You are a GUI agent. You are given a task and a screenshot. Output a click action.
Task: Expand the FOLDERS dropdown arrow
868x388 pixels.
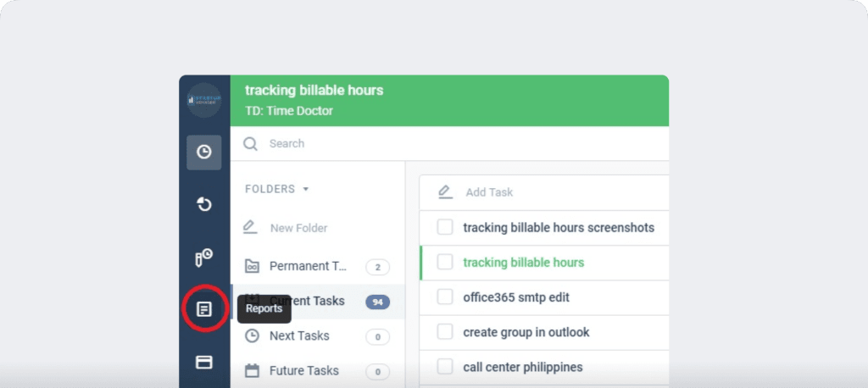(x=306, y=189)
